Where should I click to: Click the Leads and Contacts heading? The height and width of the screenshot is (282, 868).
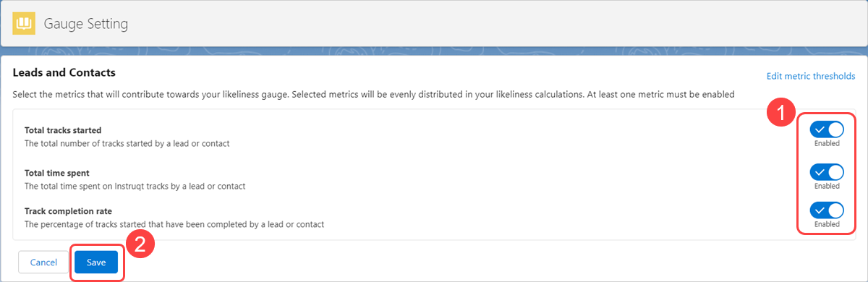[x=64, y=72]
